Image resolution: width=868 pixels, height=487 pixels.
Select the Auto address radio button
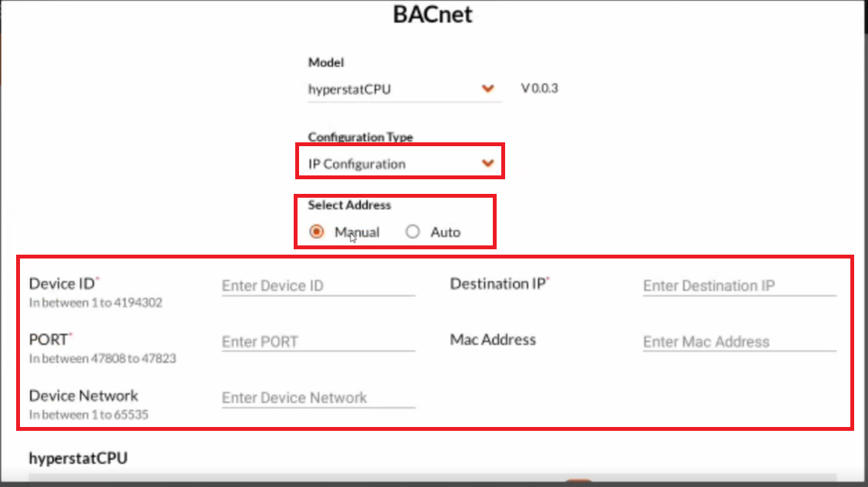click(x=412, y=232)
